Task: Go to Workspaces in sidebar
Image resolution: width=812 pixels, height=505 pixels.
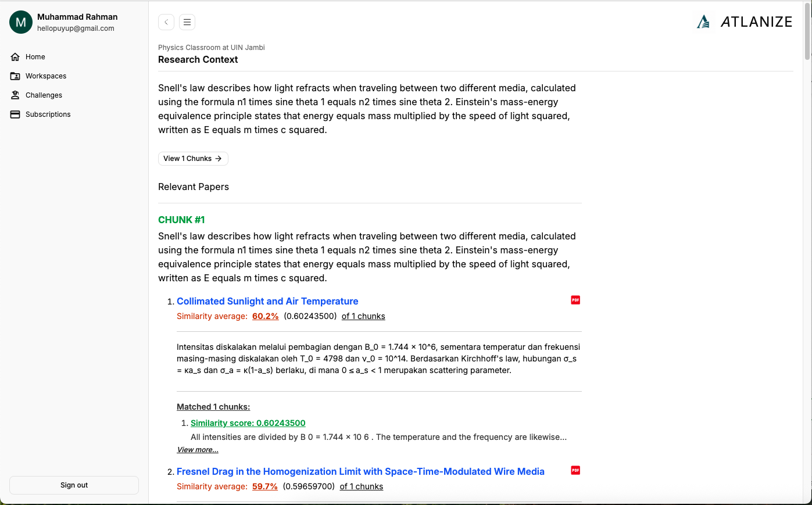Action: coord(46,76)
